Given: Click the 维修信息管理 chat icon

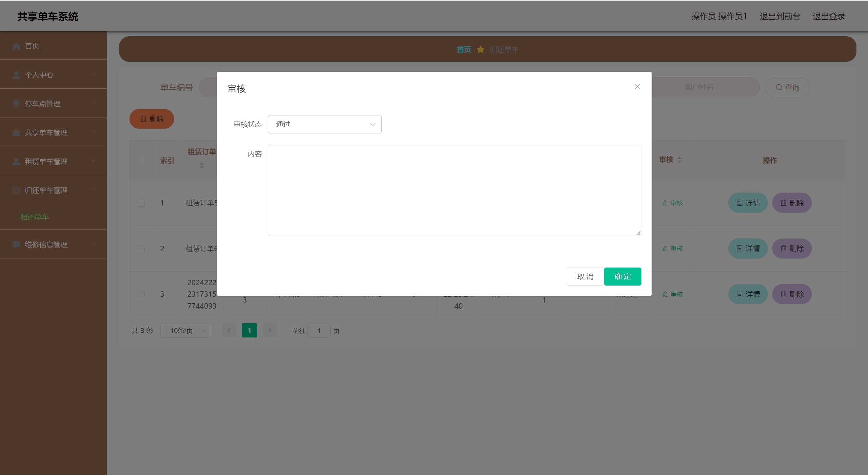Looking at the screenshot, I should click(x=16, y=244).
